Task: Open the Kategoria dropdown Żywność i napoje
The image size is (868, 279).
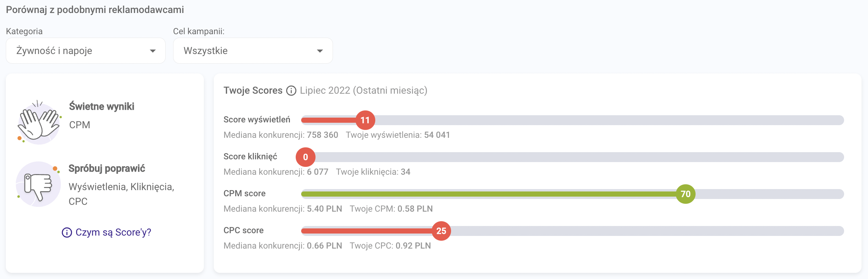Action: pyautogui.click(x=85, y=51)
